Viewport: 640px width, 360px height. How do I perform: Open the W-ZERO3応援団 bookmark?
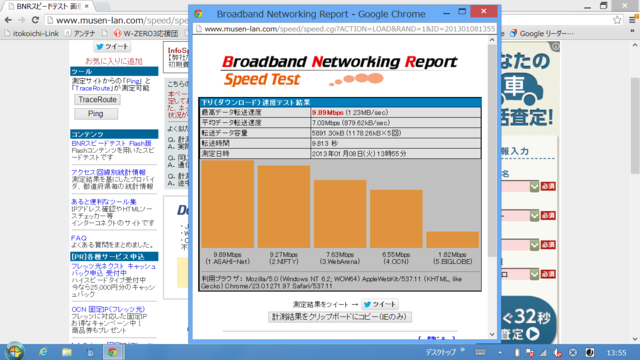pyautogui.click(x=146, y=33)
